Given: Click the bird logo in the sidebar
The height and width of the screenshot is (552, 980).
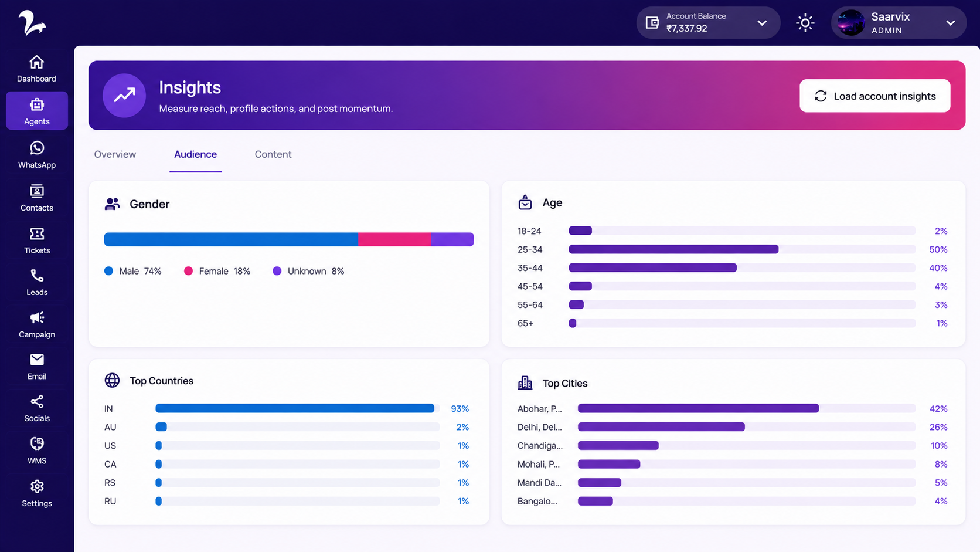Looking at the screenshot, I should click(x=32, y=23).
